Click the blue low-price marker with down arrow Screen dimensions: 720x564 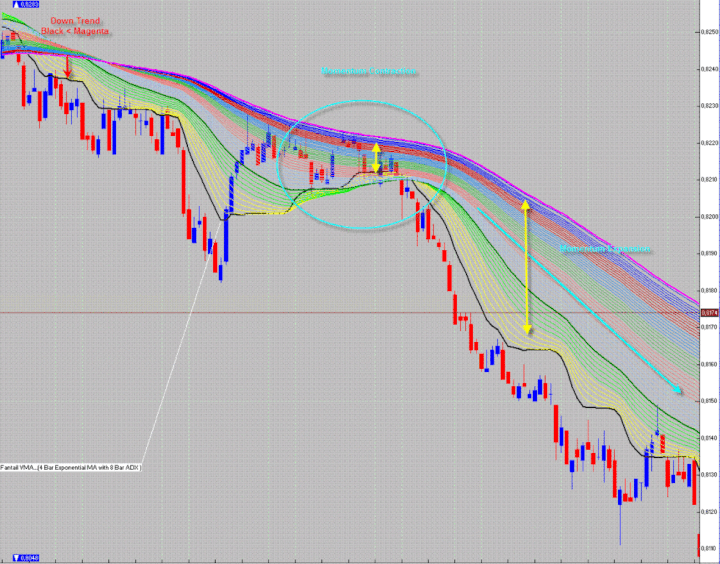click(x=26, y=558)
